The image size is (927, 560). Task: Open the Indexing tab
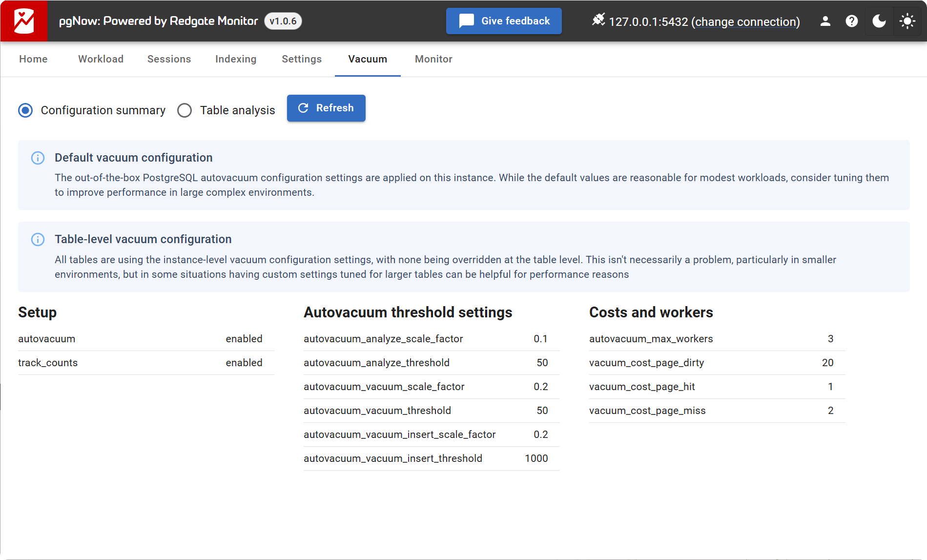tap(236, 59)
